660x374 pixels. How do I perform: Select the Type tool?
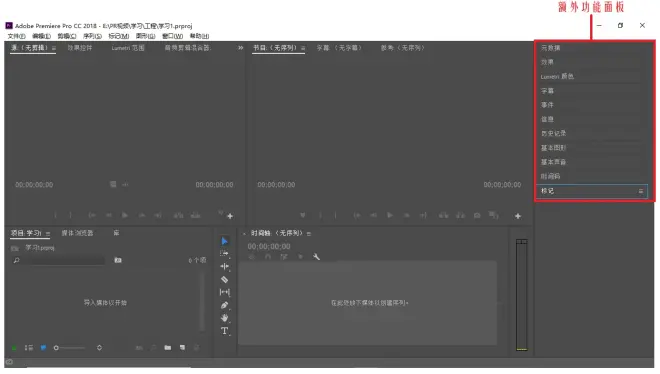click(x=224, y=331)
